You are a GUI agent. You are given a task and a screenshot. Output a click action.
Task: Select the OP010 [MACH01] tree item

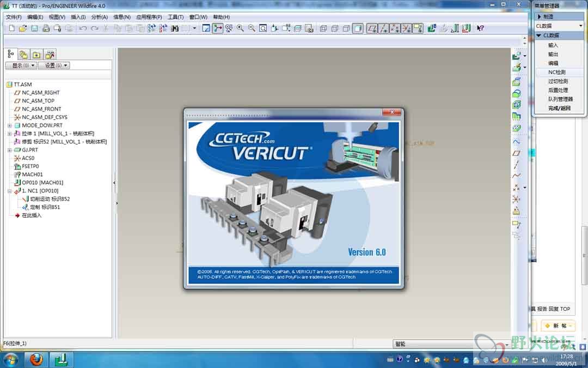click(42, 183)
